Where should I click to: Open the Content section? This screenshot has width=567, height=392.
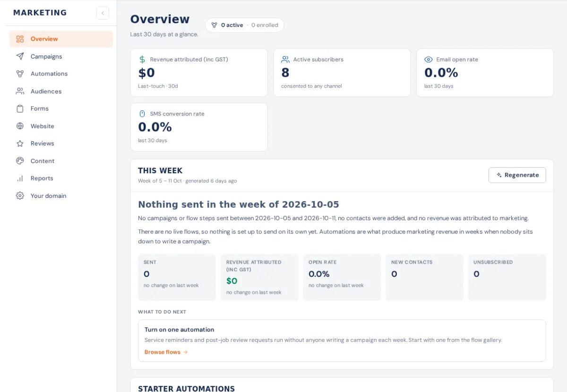61,161
